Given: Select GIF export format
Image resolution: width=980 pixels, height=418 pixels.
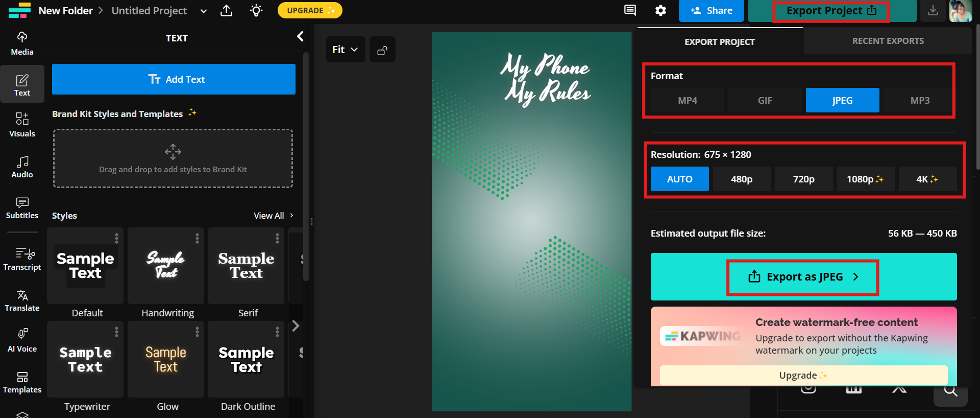Looking at the screenshot, I should [x=765, y=100].
